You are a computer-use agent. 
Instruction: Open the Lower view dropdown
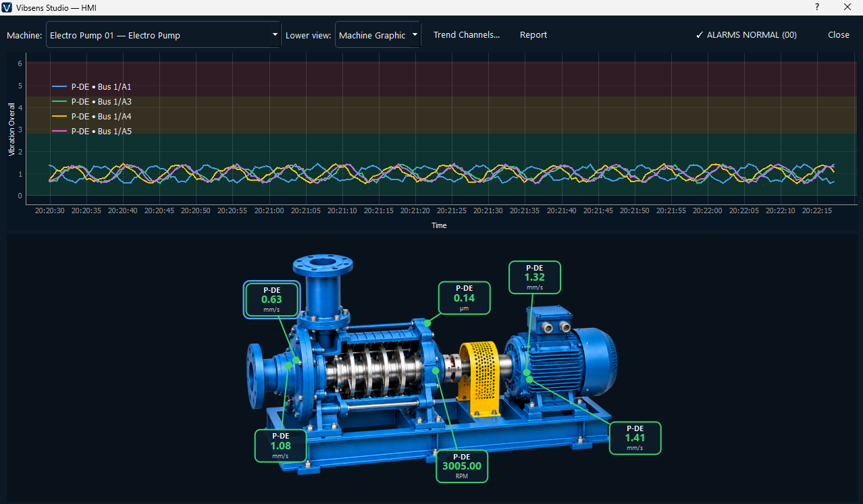378,35
